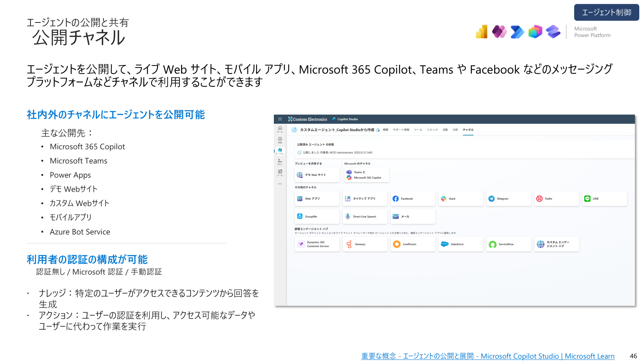Click the Power Automate logo icon

click(x=517, y=32)
